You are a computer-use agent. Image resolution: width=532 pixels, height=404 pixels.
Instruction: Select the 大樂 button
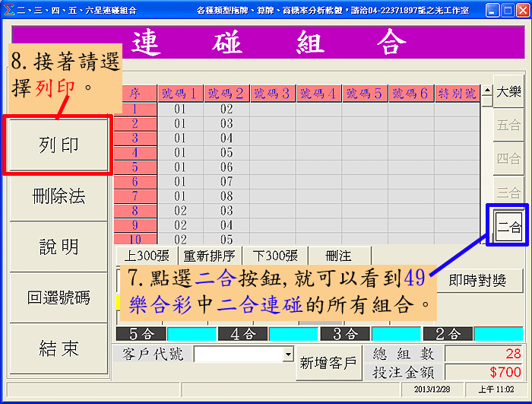click(x=508, y=93)
